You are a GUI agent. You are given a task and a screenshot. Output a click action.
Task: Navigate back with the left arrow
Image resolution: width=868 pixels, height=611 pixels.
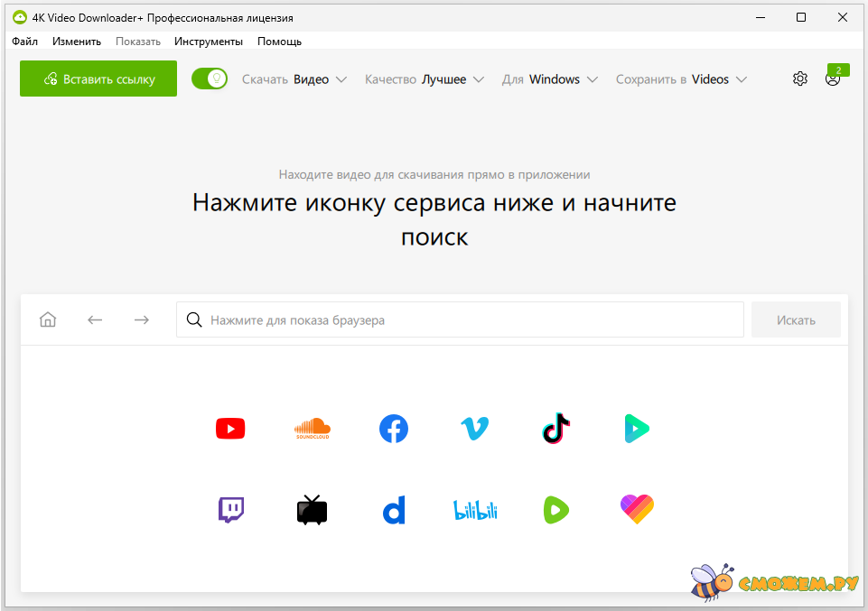(95, 319)
